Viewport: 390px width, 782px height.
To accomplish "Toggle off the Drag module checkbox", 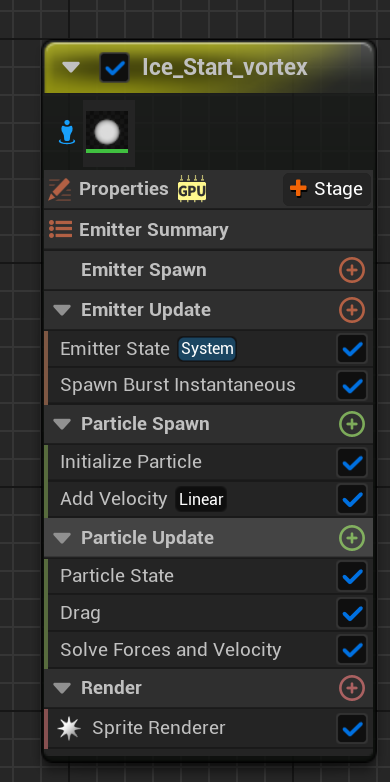I will tap(352, 613).
